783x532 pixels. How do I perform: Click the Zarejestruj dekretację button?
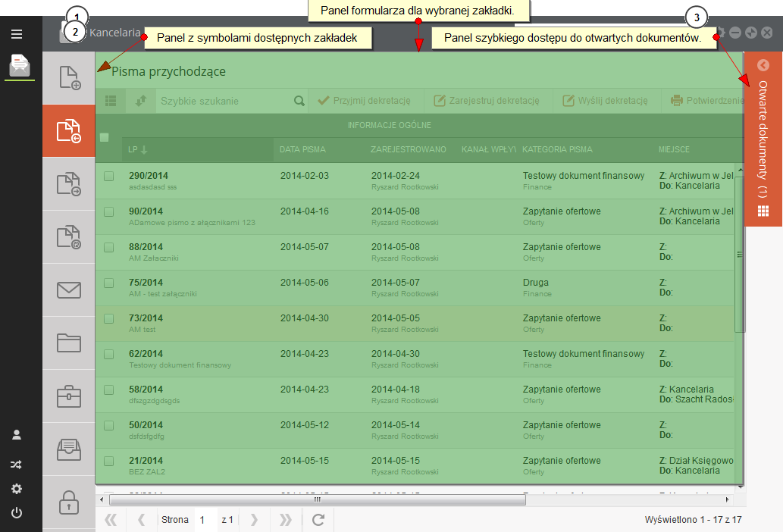[487, 101]
